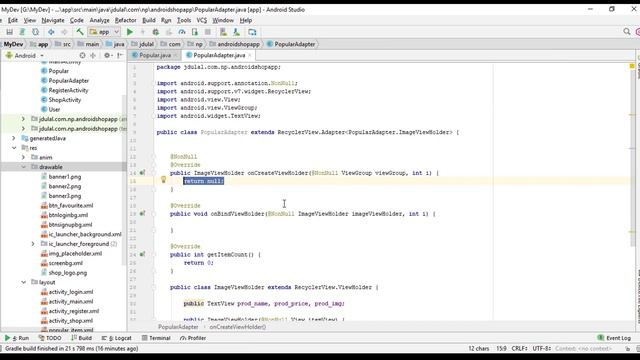Select banner1.png in drawable folder
The width and height of the screenshot is (640, 360).
[61, 177]
